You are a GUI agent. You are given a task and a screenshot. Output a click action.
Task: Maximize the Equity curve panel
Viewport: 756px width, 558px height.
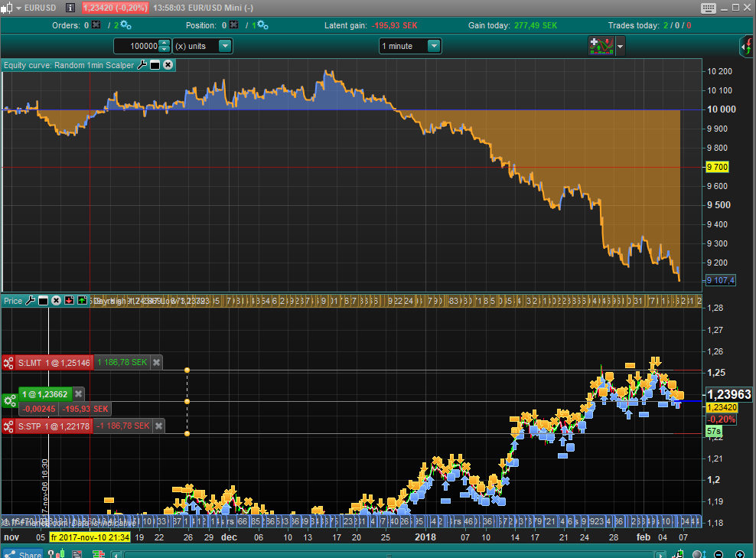[x=155, y=65]
